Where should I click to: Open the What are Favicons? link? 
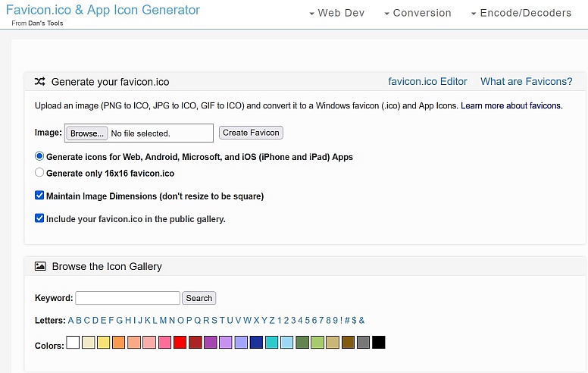coord(526,81)
